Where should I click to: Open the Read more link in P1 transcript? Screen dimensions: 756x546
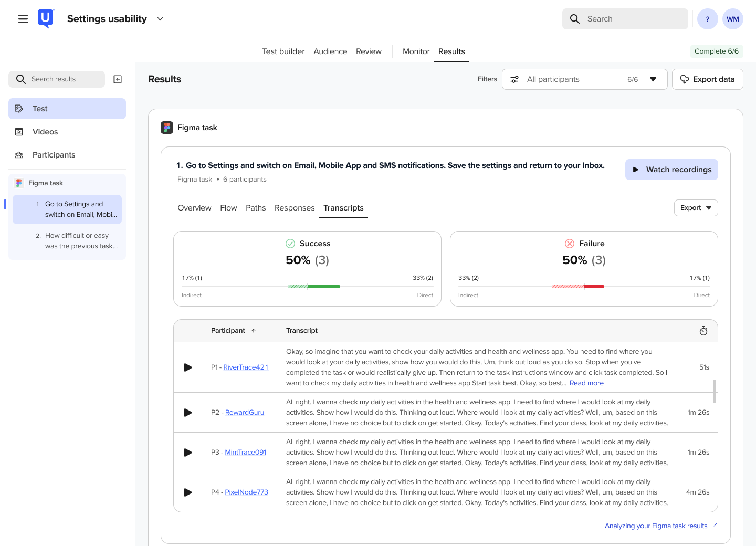click(586, 383)
